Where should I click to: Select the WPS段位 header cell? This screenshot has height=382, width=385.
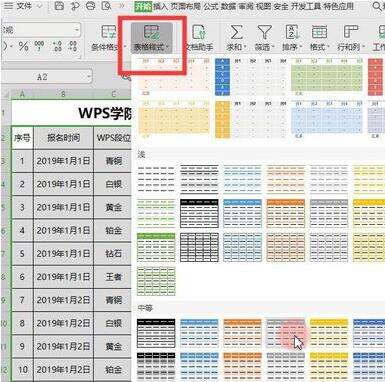pos(113,137)
